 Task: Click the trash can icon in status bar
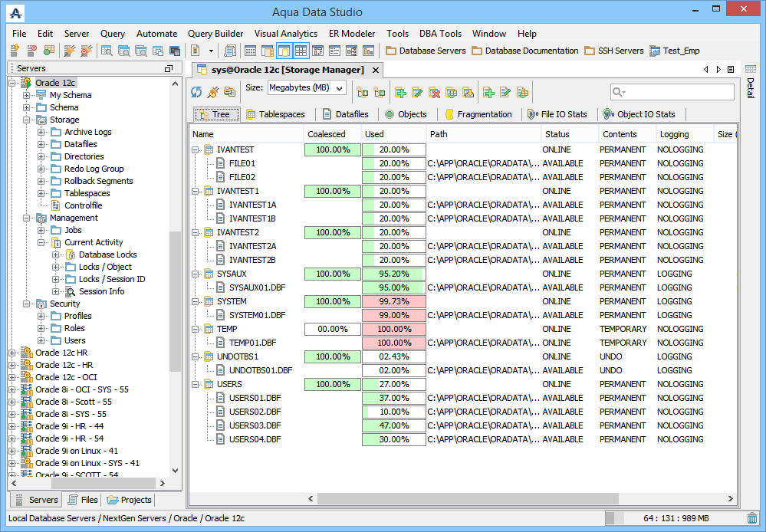coord(752,518)
